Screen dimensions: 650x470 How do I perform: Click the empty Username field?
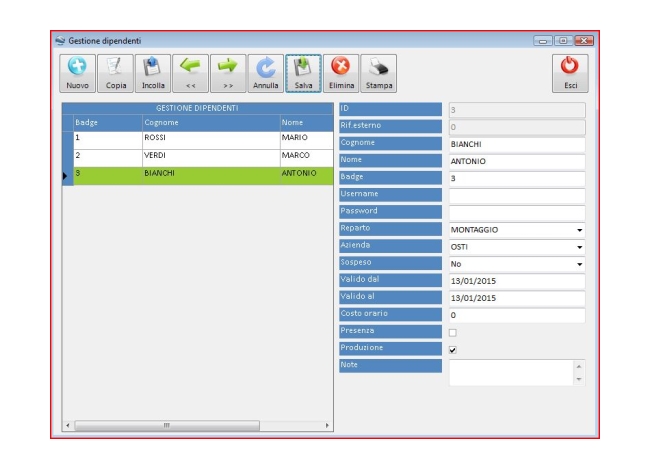pos(517,196)
